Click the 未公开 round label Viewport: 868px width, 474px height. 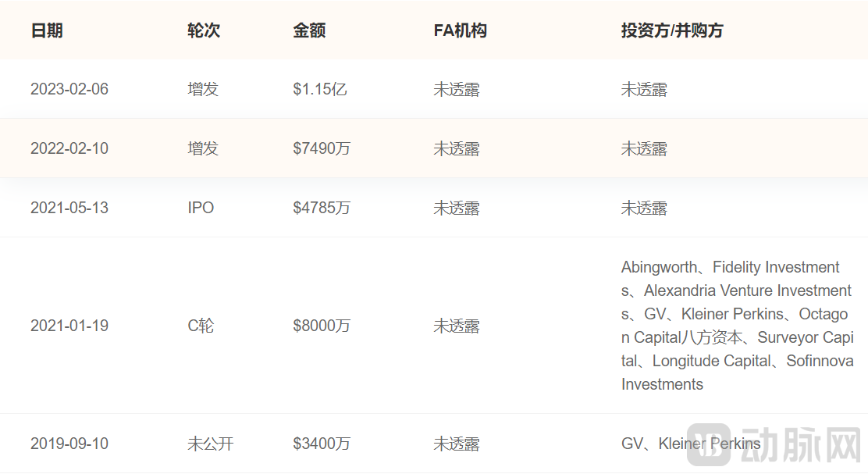[208, 443]
